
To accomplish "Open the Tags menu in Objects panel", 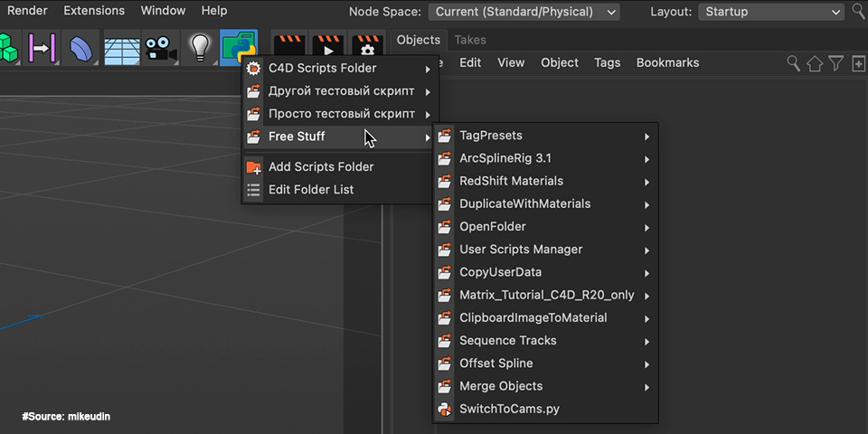I will (x=608, y=62).
